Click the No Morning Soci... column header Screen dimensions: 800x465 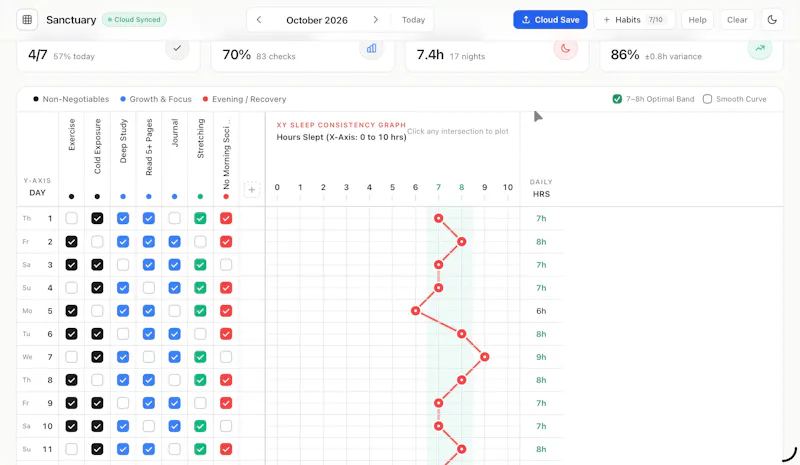coord(226,154)
